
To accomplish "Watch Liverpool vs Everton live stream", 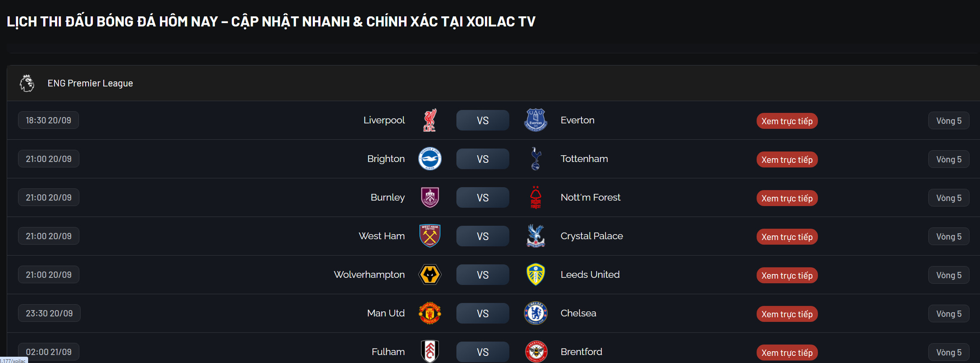I will 787,121.
